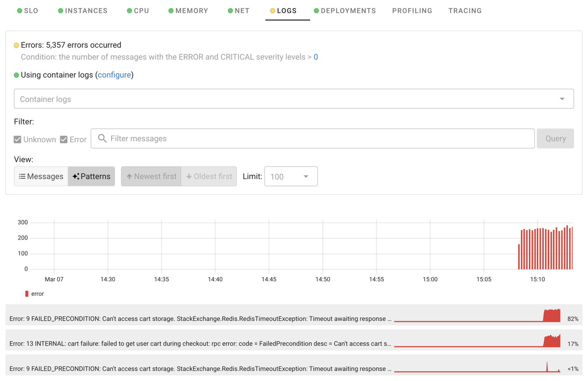Uncheck the Unknown severity checkbox

point(18,140)
